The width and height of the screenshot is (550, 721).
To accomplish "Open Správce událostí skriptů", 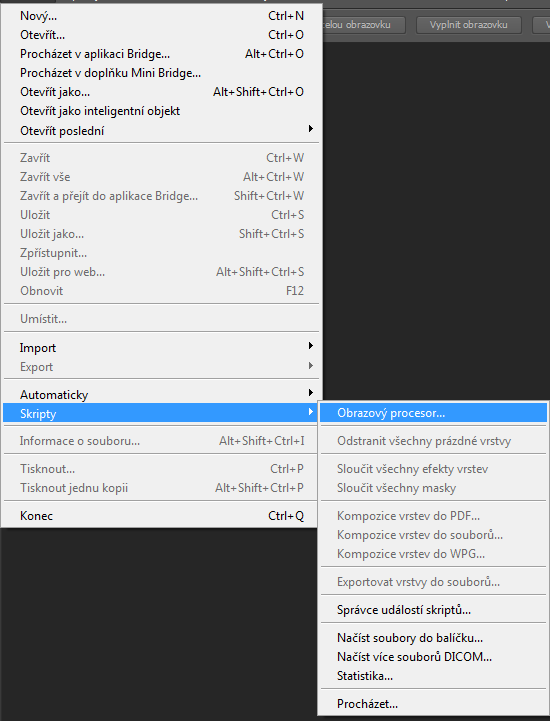I will pyautogui.click(x=433, y=610).
